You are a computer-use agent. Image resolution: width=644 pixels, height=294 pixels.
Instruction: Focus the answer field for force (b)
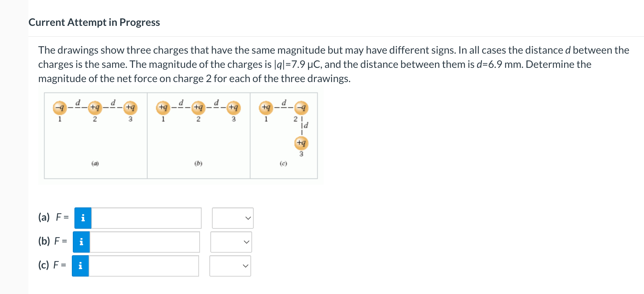(145, 242)
